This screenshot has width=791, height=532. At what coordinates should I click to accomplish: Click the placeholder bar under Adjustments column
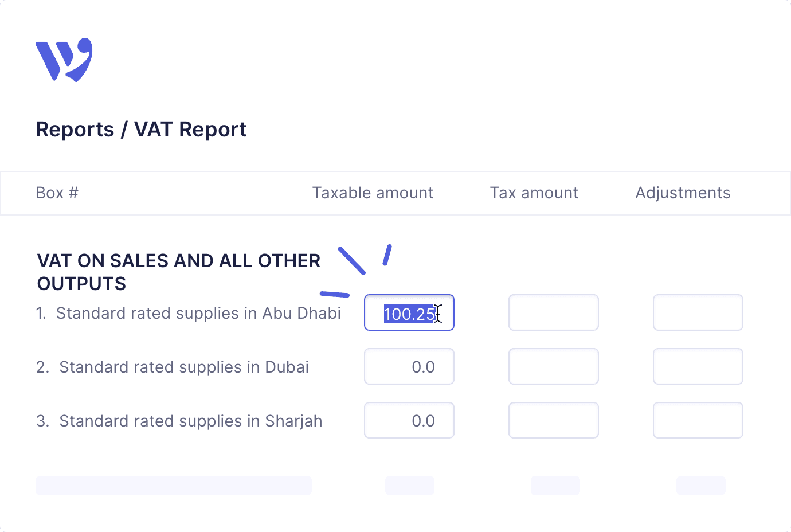click(x=701, y=485)
